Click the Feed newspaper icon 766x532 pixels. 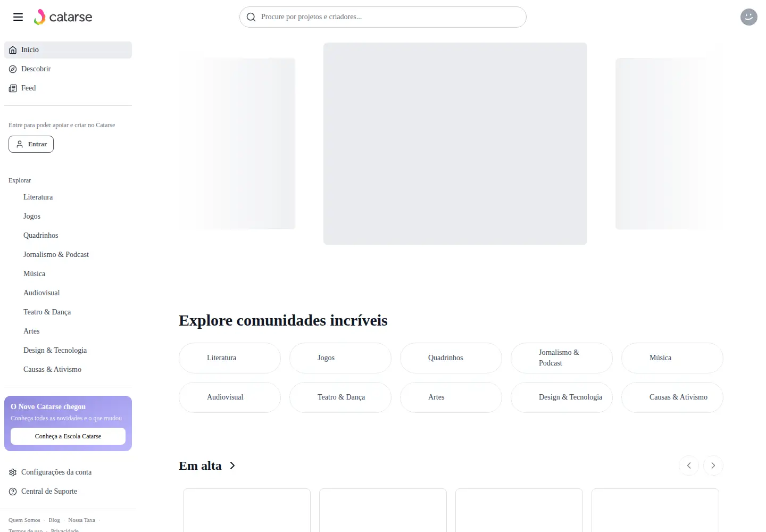coord(13,88)
